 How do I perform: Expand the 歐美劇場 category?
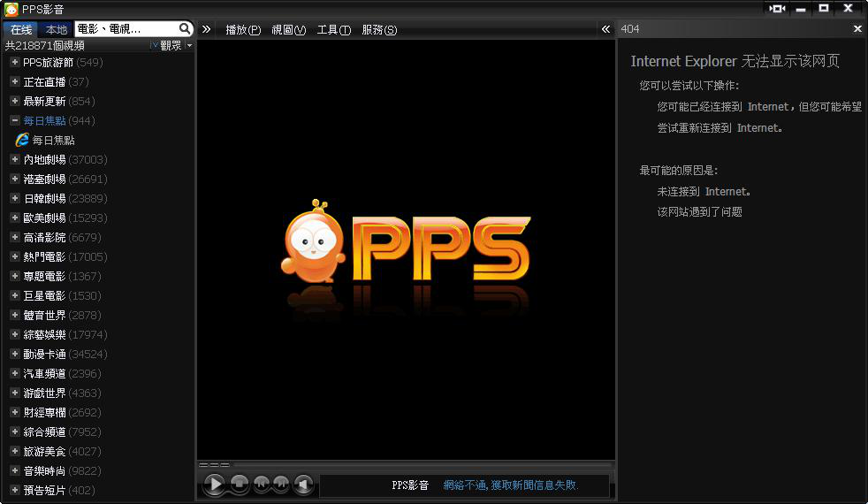pyautogui.click(x=15, y=218)
